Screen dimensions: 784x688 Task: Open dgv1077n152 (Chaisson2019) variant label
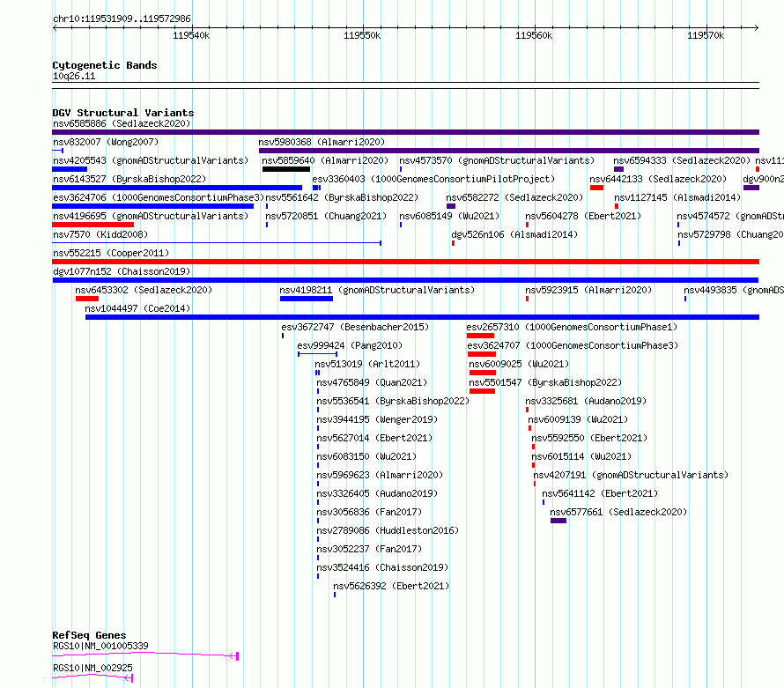122,271
